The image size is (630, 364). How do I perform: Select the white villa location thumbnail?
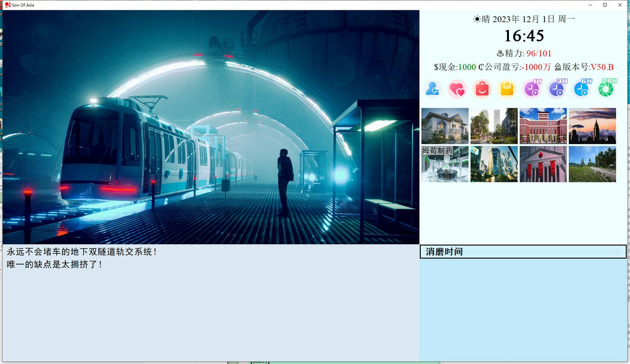pyautogui.click(x=444, y=126)
